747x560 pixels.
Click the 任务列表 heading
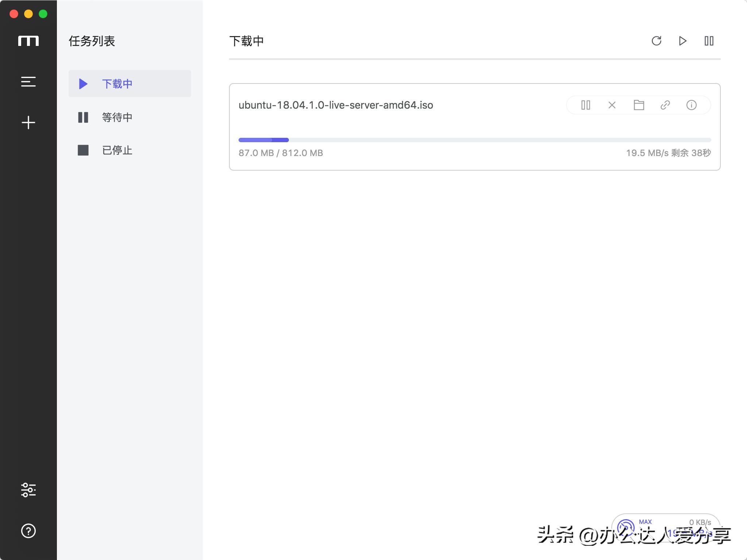(x=92, y=41)
